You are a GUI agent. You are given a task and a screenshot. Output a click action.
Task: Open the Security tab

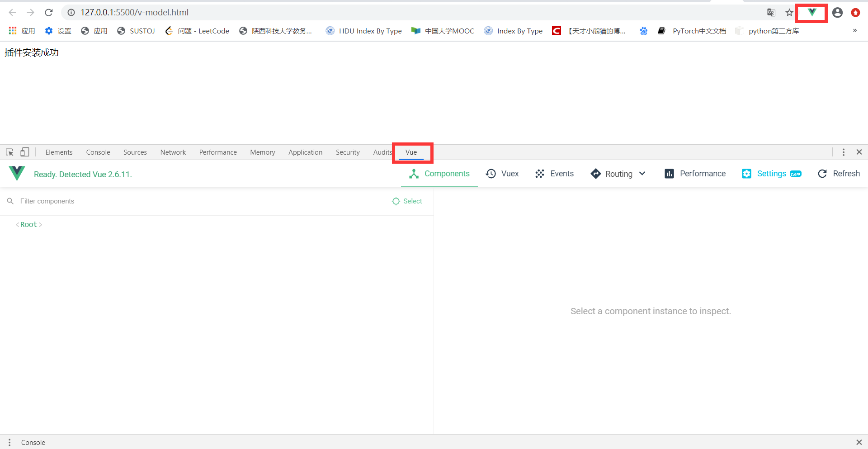[x=348, y=152]
